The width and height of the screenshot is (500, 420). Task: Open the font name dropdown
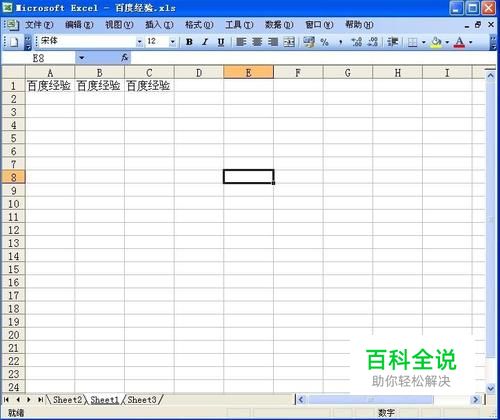(140, 42)
